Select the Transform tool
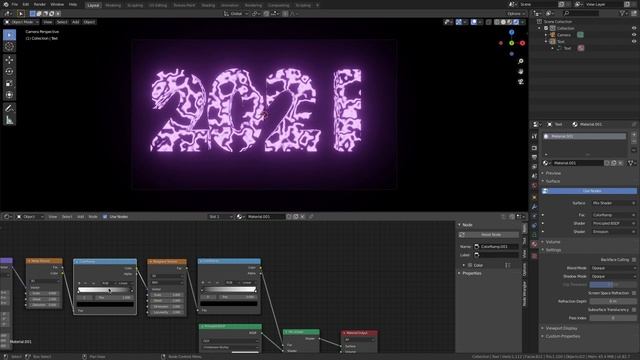640x360 pixels. [x=9, y=95]
